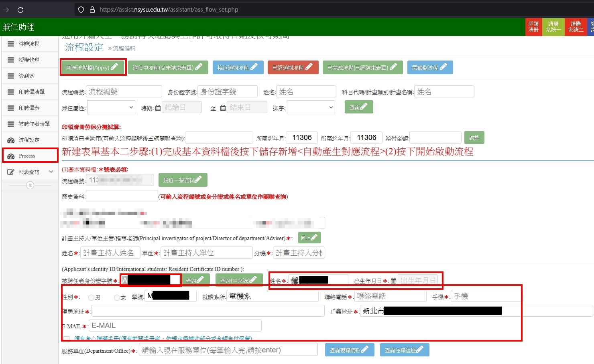Click the red 已經逾期流程 button
This screenshot has height=364, width=594.
(x=293, y=67)
